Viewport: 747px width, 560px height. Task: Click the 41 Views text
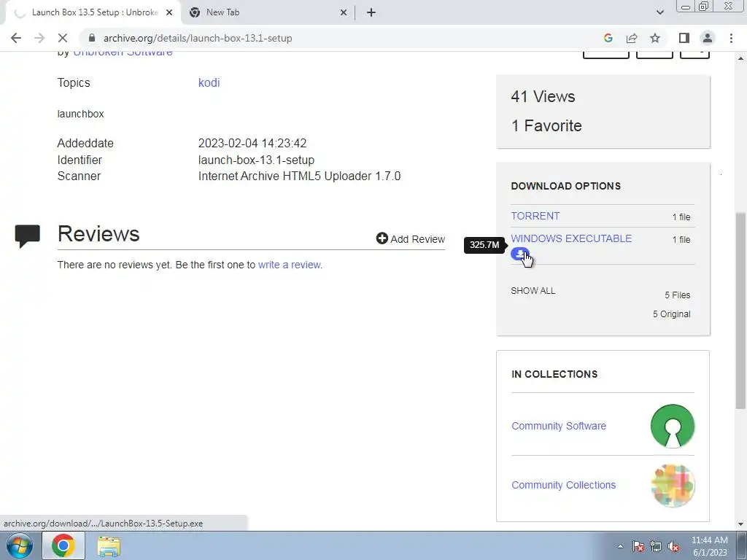tap(543, 97)
